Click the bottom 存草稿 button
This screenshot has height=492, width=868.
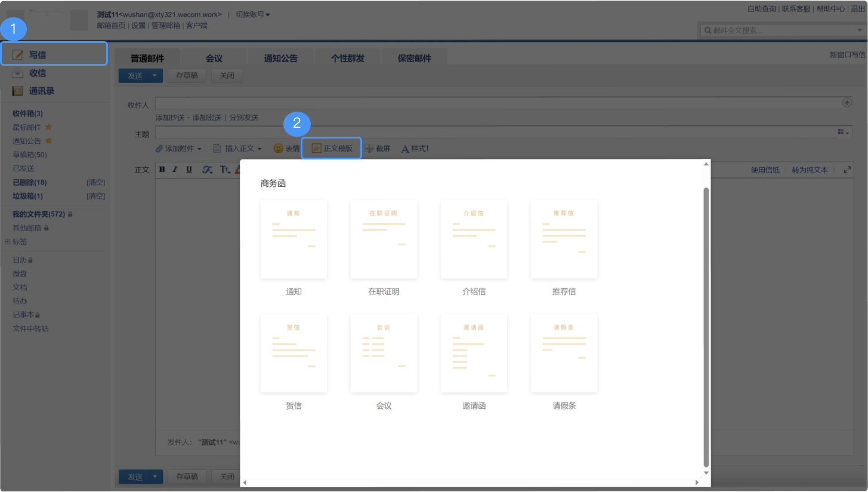[x=187, y=476]
